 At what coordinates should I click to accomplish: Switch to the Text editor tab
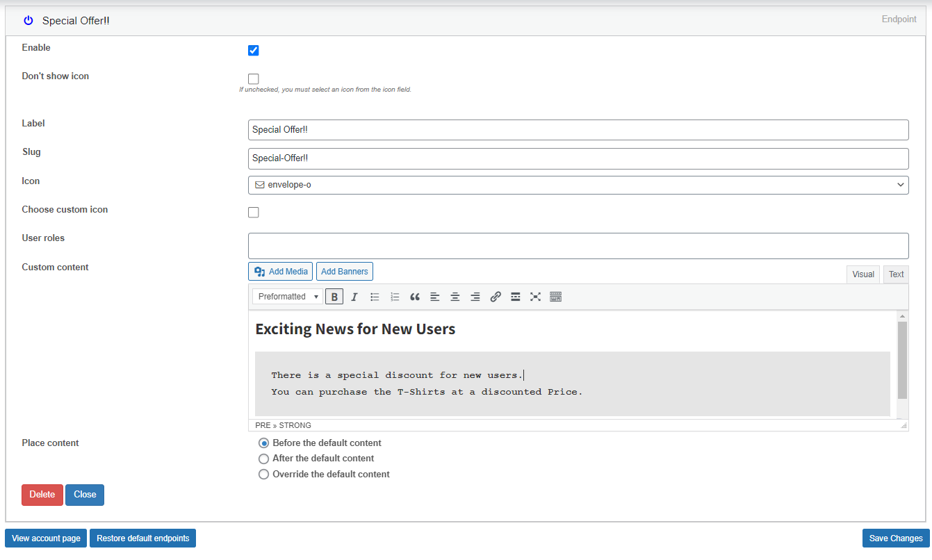(x=895, y=274)
